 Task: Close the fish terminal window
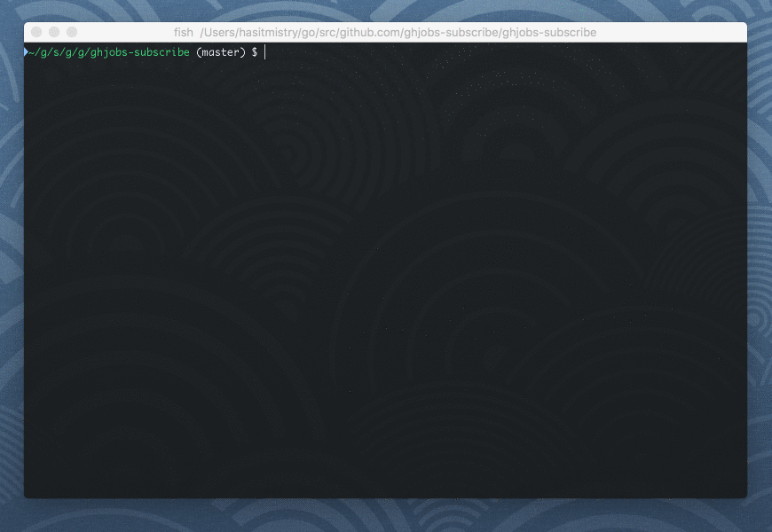click(x=36, y=33)
